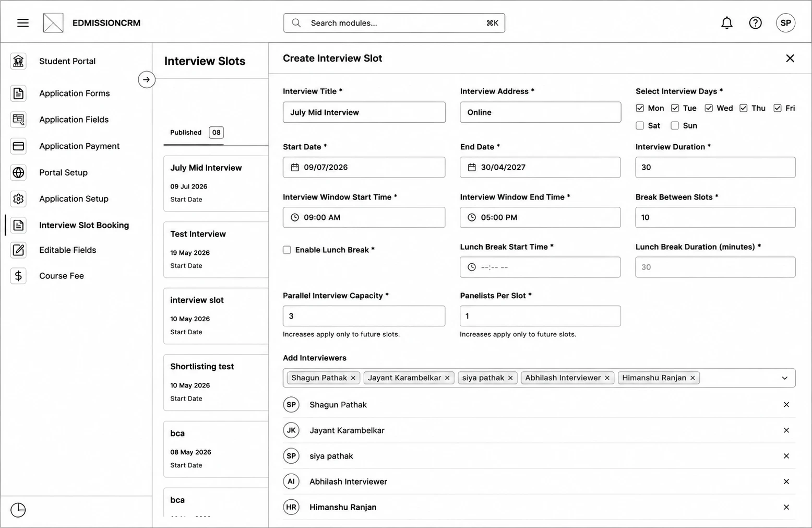Collapse the sidebar with the arrow button
The image size is (812, 528).
click(147, 79)
